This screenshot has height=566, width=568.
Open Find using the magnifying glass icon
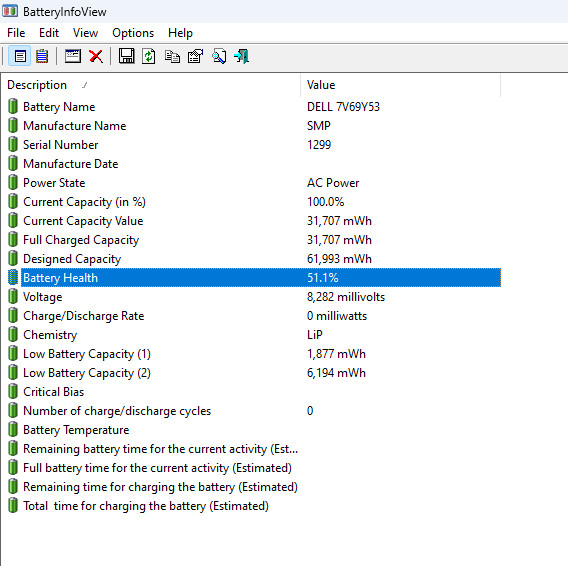click(219, 57)
